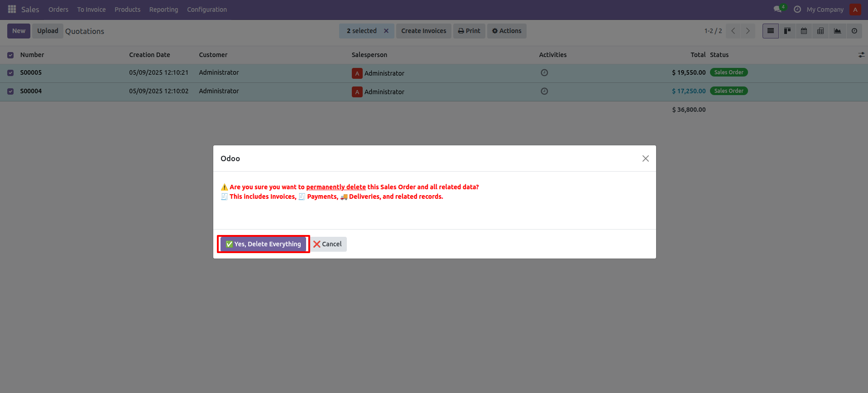Close the Odoo dialog with X

click(646, 158)
